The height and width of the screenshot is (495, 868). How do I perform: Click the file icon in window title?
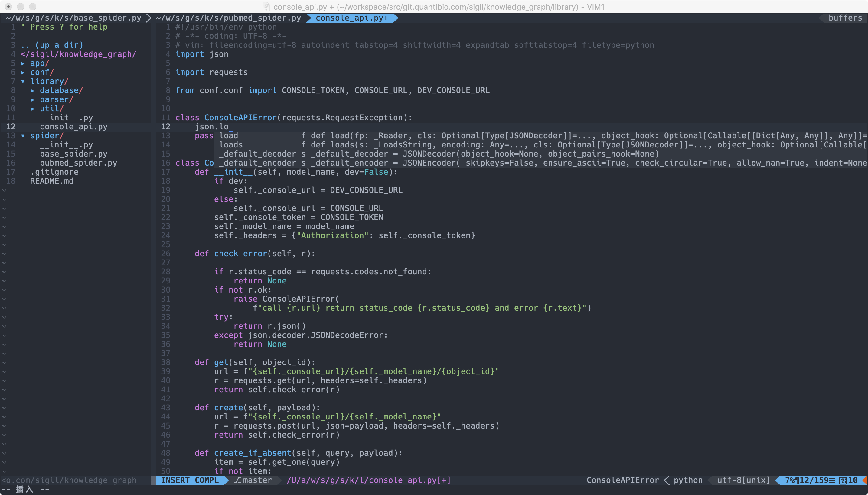click(x=266, y=7)
